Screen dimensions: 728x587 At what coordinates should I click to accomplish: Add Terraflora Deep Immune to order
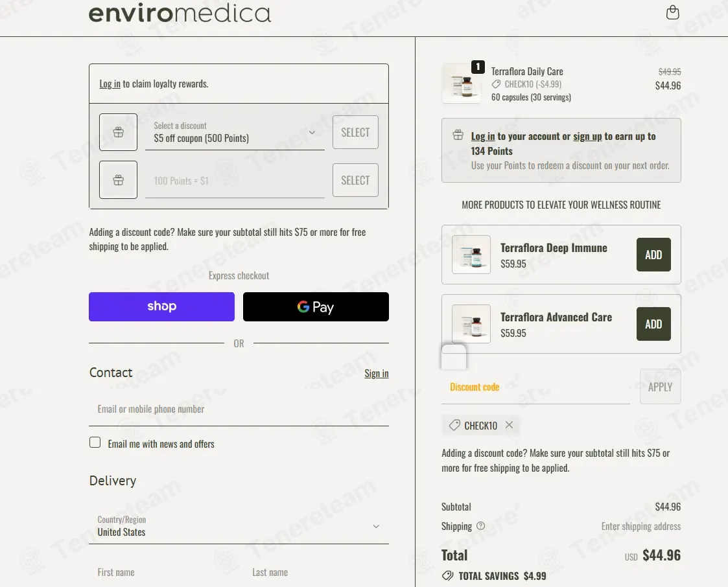pos(653,255)
